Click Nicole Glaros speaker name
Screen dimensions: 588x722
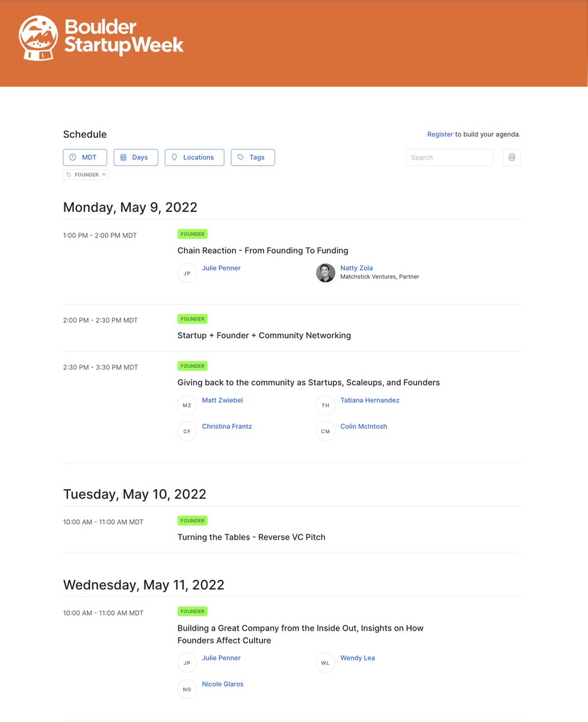click(223, 684)
